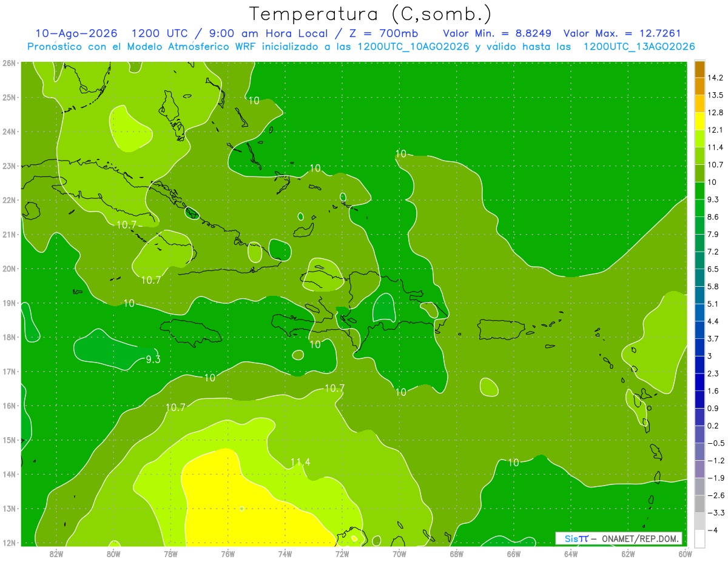The width and height of the screenshot is (728, 562).
Task: Click the 76W longitude label
Action: 227,554
